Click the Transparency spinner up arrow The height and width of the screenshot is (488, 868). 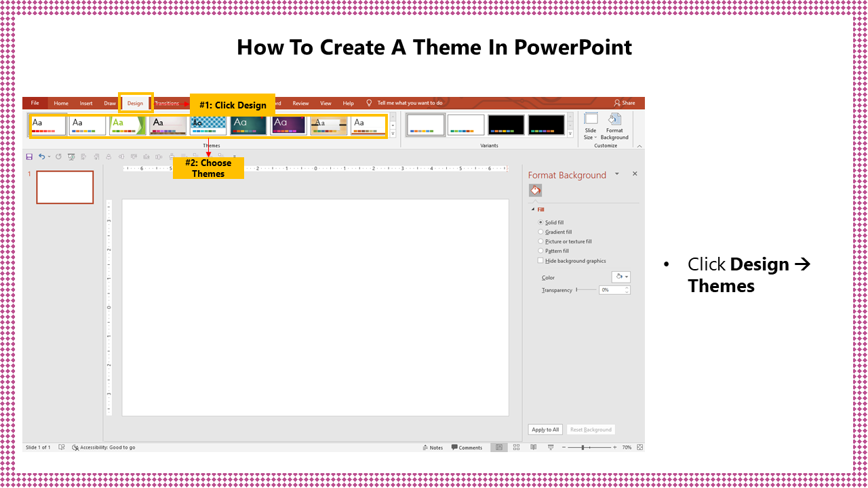(x=627, y=287)
